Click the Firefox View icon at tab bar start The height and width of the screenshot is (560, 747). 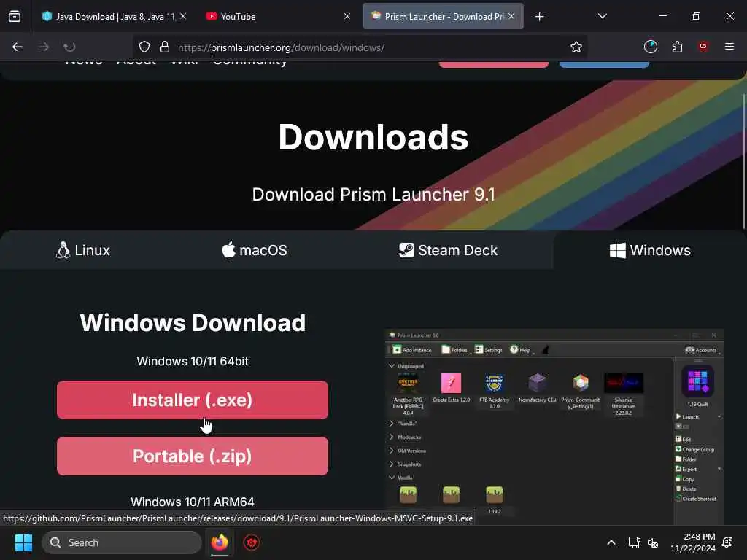15,16
